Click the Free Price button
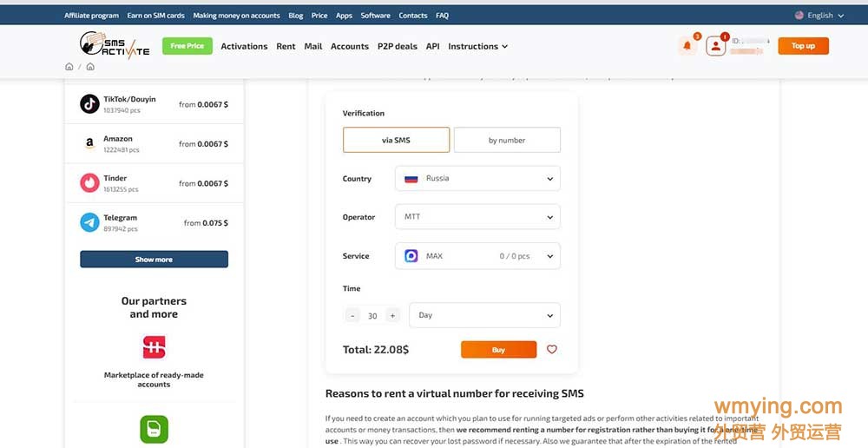The width and height of the screenshot is (868, 448). click(187, 46)
